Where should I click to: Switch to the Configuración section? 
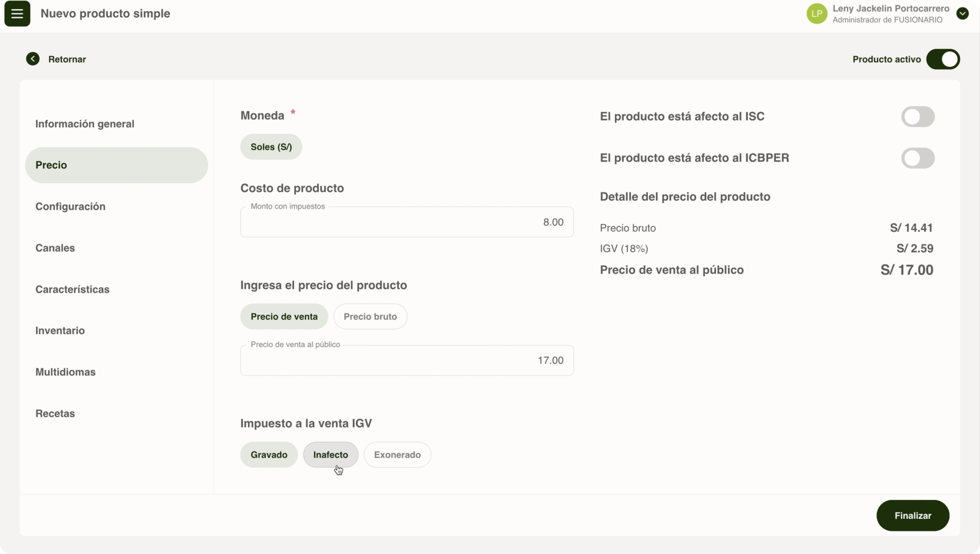(70, 206)
